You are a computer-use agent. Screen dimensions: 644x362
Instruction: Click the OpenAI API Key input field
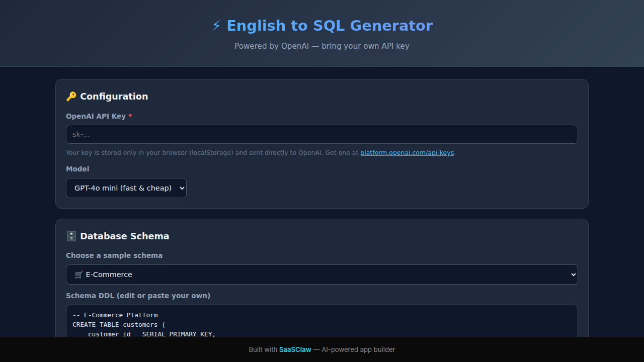tap(322, 134)
